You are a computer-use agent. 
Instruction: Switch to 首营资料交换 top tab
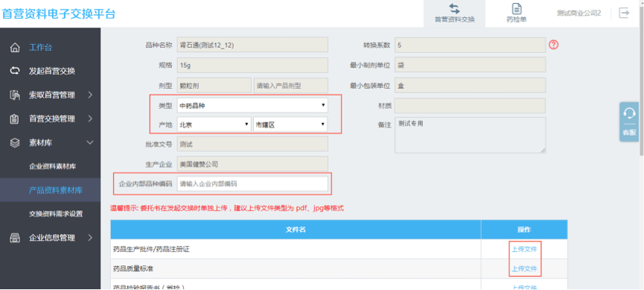455,13
